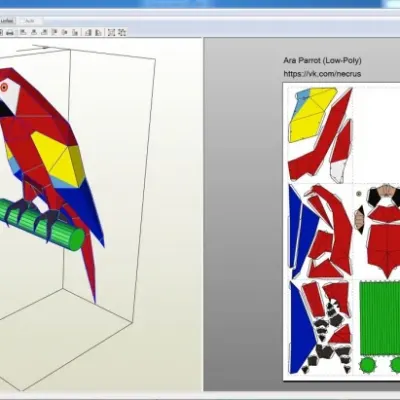The width and height of the screenshot is (400, 400).
Task: Select the 'https://vk.com/necrus' text on the pattern
Action: pyautogui.click(x=322, y=74)
